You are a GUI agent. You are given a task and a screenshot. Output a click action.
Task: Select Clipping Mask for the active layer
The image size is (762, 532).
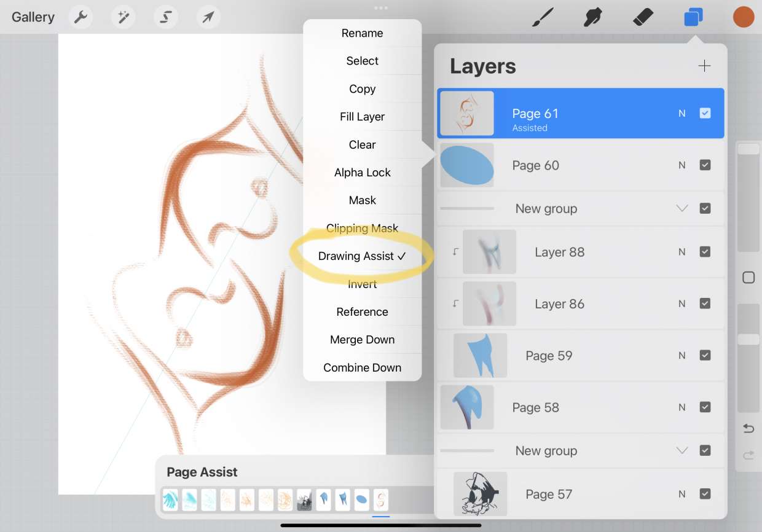pos(362,228)
